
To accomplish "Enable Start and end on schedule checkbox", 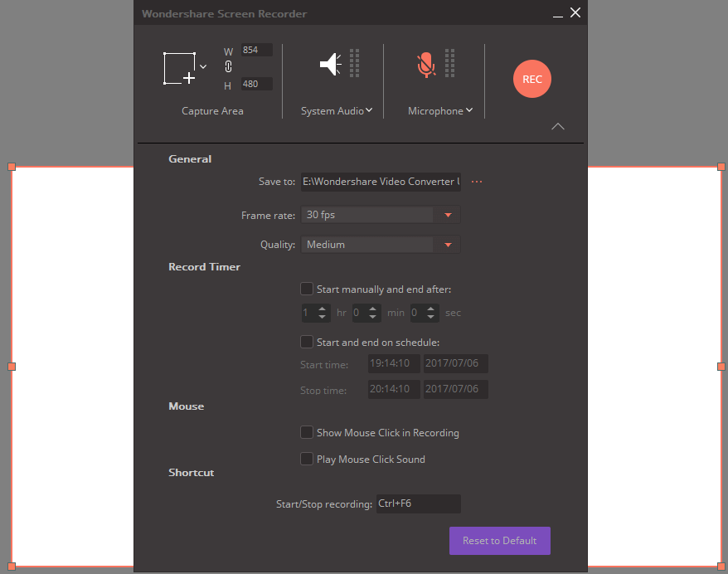I will click(307, 342).
